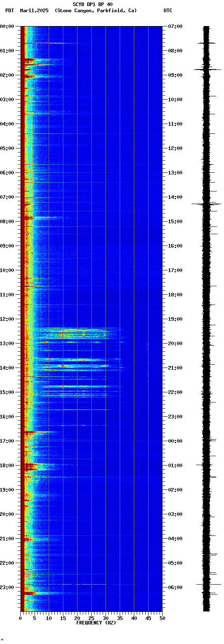Click the PDT time label '18:00' on left axis
The width and height of the screenshot is (224, 644).
tap(7, 466)
